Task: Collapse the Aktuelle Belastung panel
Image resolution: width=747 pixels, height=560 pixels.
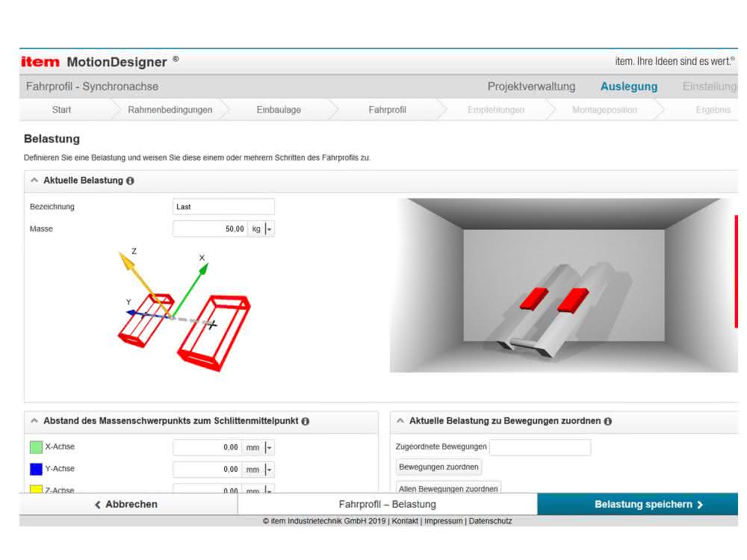Action: [34, 181]
